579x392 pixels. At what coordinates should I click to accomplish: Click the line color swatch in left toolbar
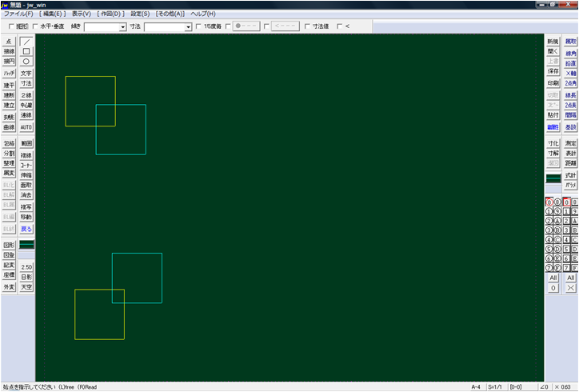click(26, 243)
